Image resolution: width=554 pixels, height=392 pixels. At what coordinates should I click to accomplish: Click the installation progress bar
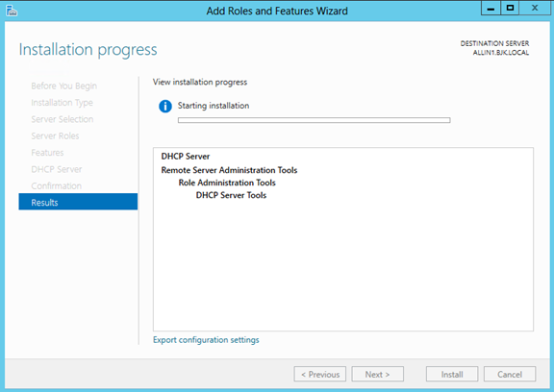coord(315,120)
